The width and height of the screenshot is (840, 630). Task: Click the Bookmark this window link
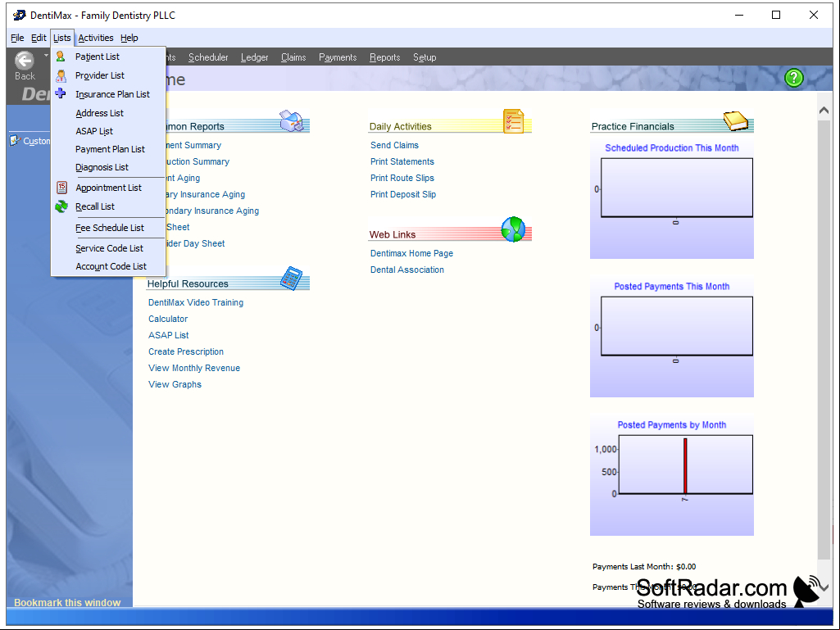(67, 603)
